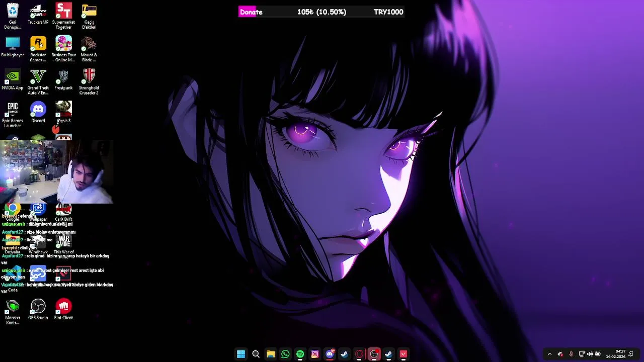Launch CarX Drift desktop shortcut

pyautogui.click(x=63, y=211)
